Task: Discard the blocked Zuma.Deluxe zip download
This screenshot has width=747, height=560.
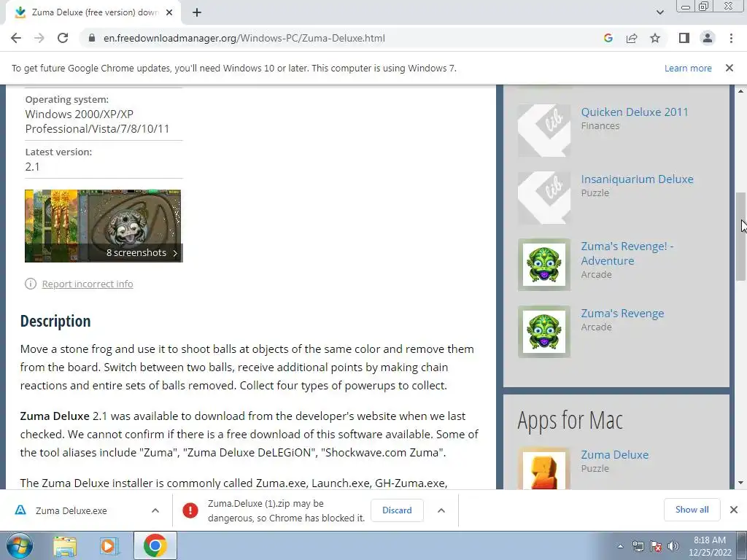Action: point(397,510)
